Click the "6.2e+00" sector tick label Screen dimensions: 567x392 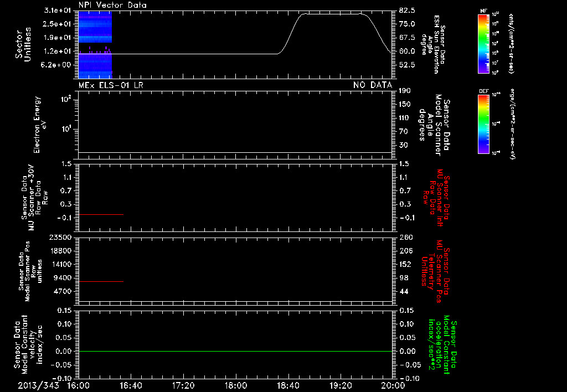click(x=57, y=65)
